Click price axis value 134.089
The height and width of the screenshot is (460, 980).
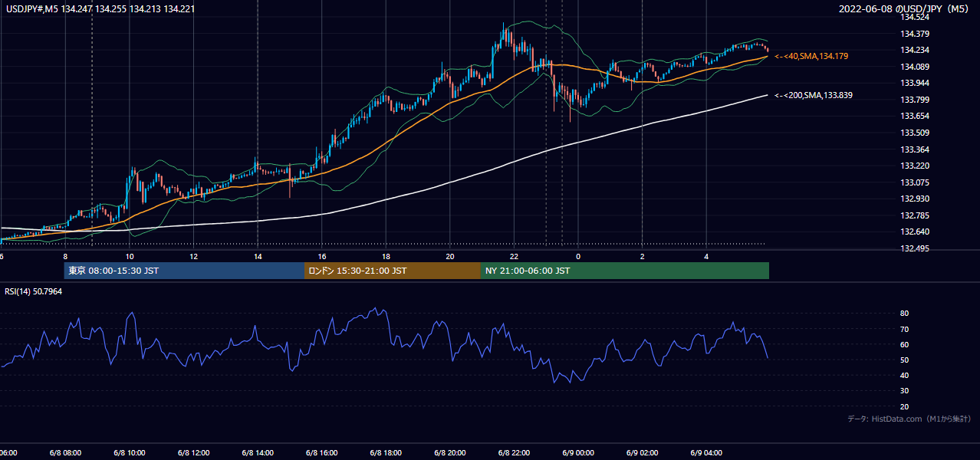[x=914, y=67]
